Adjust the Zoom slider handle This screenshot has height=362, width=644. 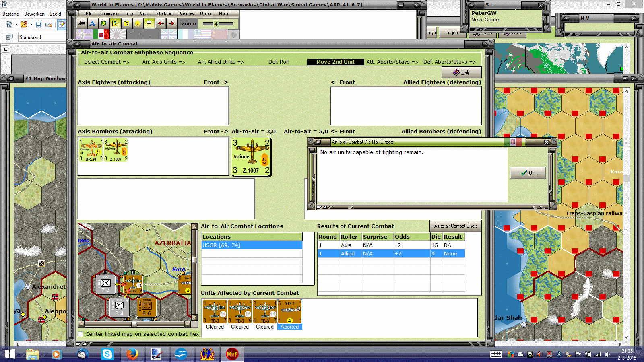coord(216,24)
